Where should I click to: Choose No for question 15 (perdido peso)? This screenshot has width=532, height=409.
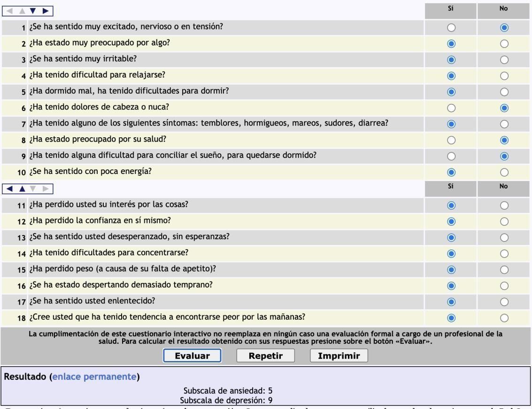504,270
